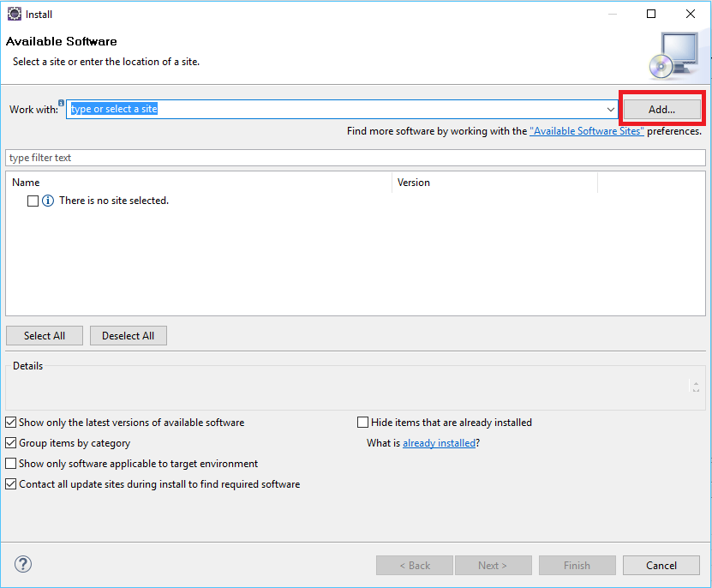Click the Help question mark icon
712x588 pixels.
click(x=23, y=565)
